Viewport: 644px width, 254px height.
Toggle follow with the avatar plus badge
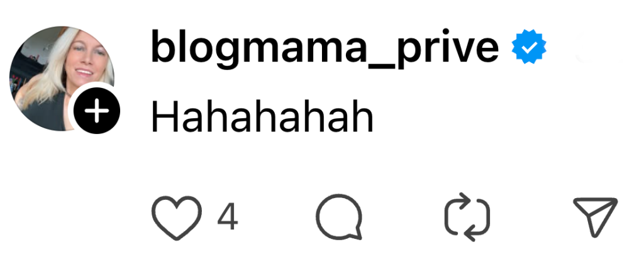(x=97, y=111)
